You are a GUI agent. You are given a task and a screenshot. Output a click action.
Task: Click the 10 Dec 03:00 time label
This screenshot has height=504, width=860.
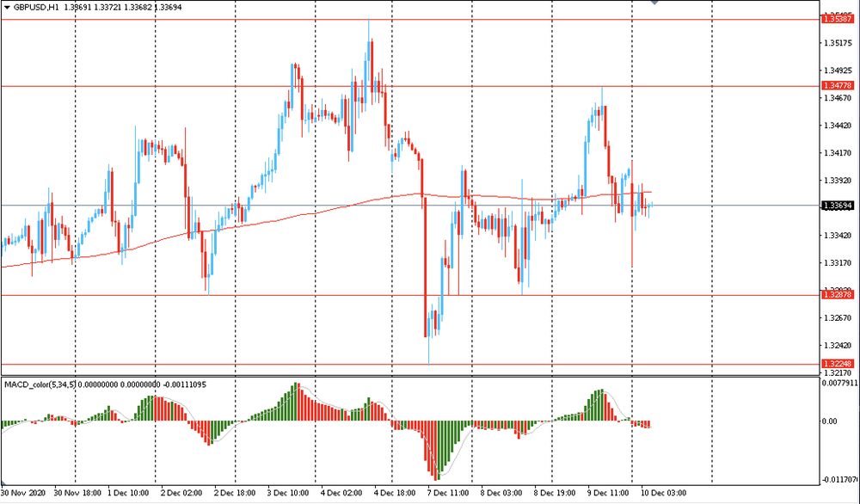click(664, 493)
